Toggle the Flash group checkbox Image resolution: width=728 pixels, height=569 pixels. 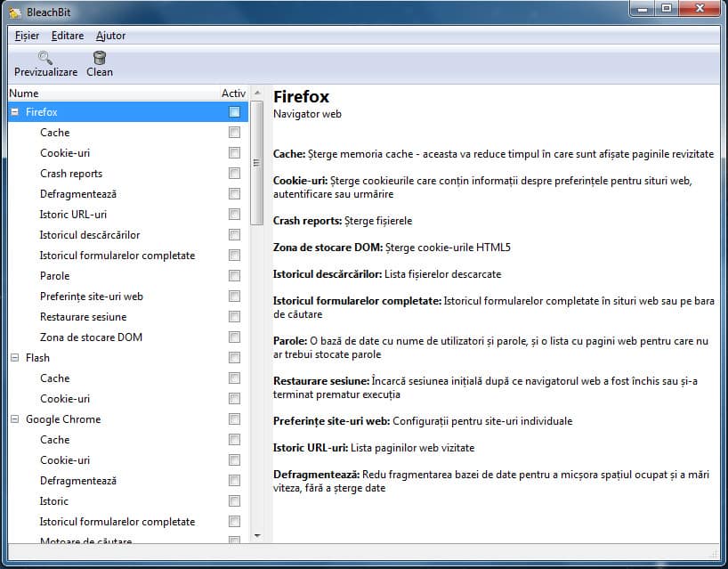coord(234,358)
